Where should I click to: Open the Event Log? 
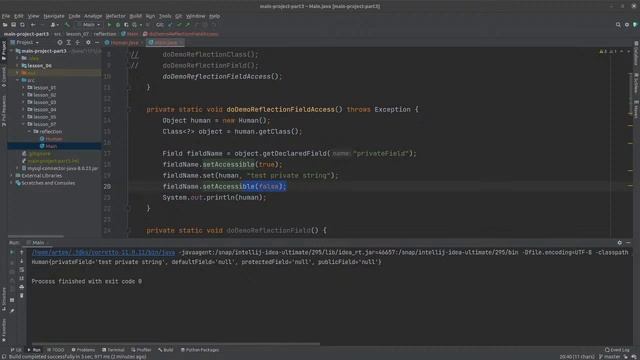click(617, 350)
